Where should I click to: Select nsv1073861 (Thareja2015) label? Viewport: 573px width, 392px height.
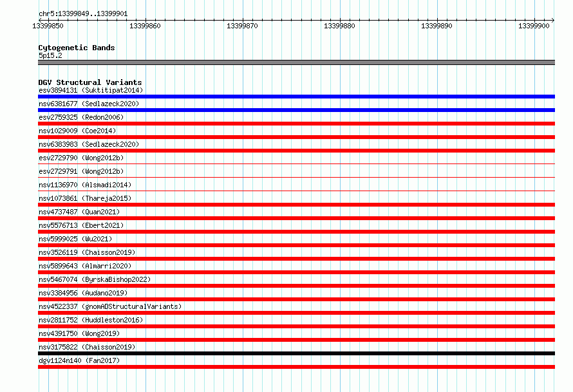[85, 198]
